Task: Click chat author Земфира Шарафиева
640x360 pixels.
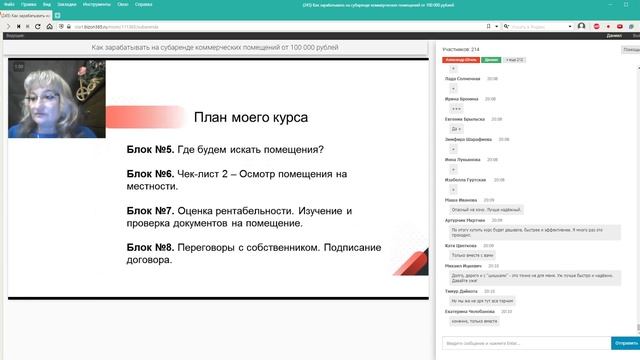Action: [468, 140]
